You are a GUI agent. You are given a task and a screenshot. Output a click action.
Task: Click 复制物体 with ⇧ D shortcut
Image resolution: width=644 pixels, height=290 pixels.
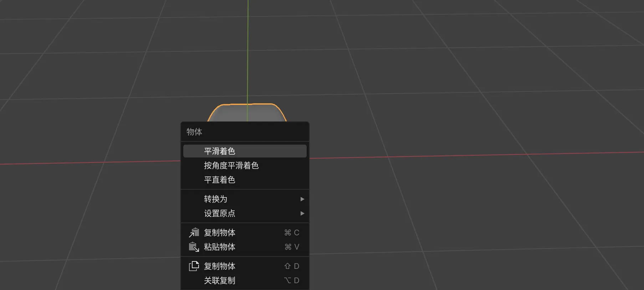click(x=245, y=266)
